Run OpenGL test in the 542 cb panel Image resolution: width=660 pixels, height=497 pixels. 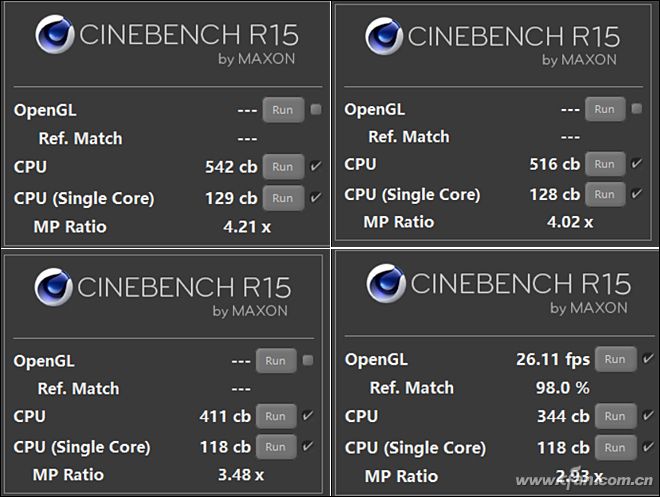pos(283,110)
